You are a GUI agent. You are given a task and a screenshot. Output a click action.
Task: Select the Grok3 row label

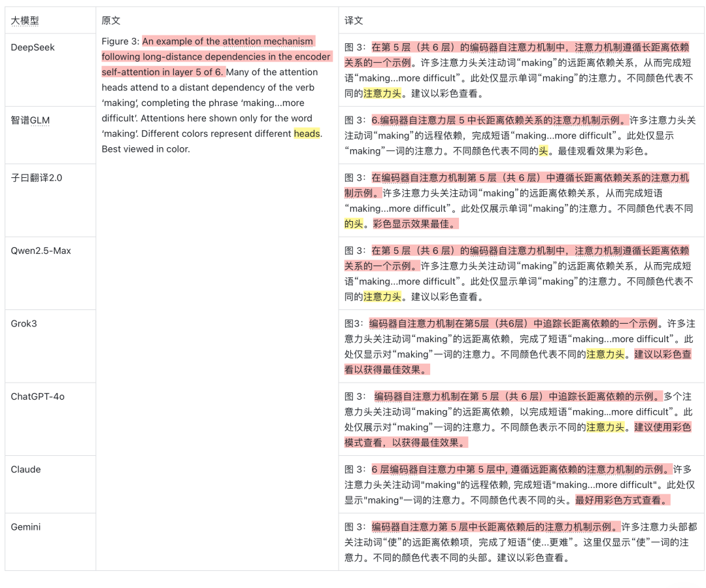tap(24, 324)
